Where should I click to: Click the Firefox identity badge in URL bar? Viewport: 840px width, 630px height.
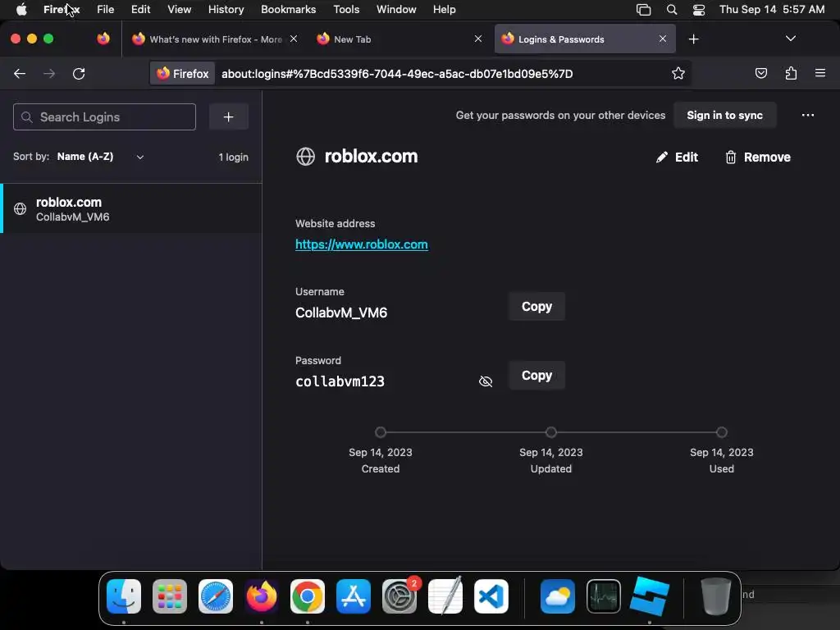pyautogui.click(x=183, y=73)
